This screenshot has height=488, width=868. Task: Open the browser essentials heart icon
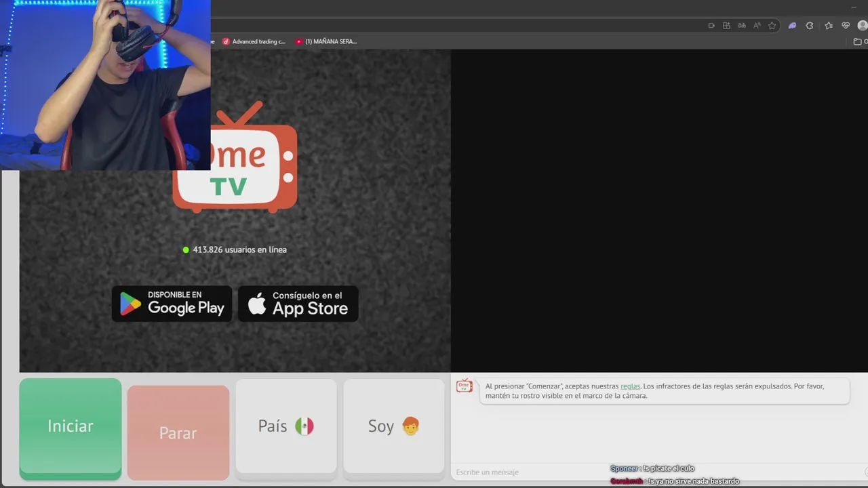[x=846, y=26]
